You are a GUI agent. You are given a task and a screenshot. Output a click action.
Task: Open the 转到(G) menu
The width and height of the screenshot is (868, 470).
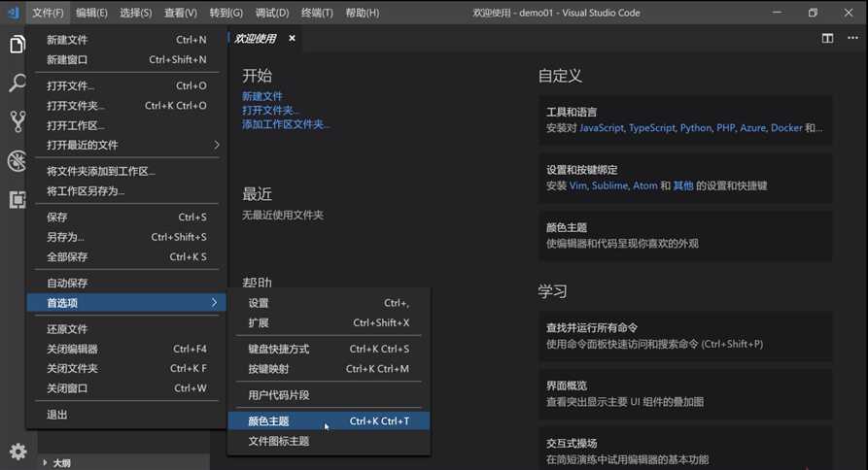pyautogui.click(x=226, y=13)
